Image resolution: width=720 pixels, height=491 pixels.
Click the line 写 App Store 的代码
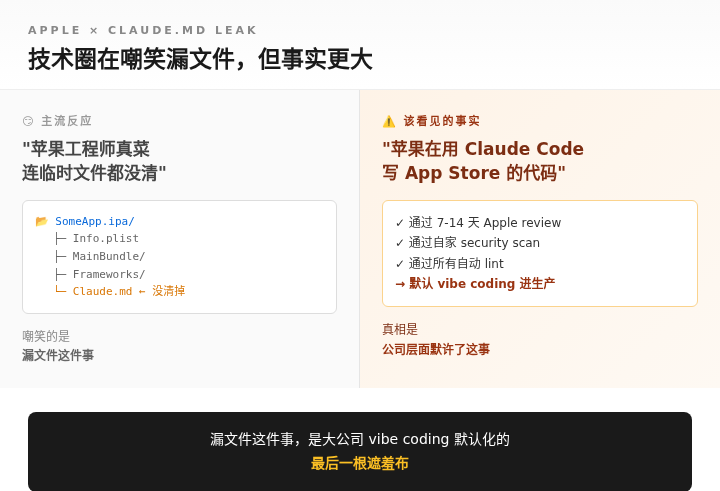tap(474, 173)
